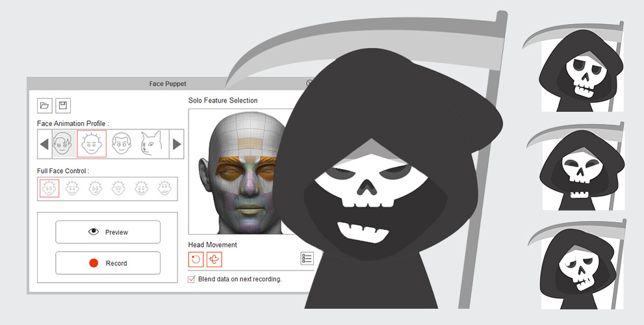The image size is (644, 325).
Task: Select the cat Face Animation Profile
Action: point(151,144)
